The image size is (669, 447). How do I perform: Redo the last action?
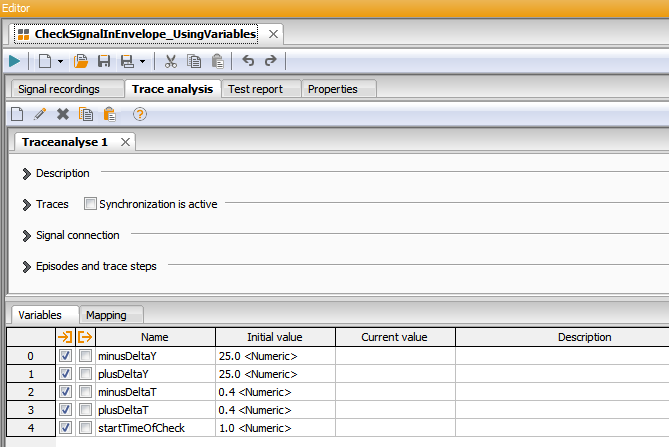(x=271, y=61)
